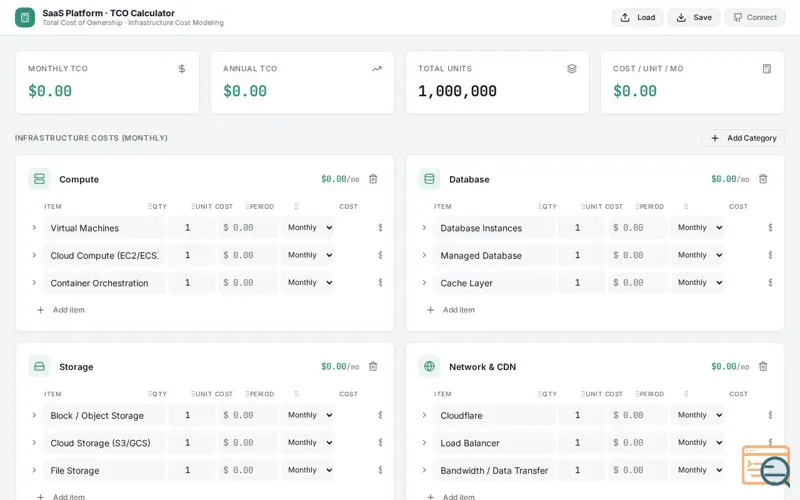Open the Cache Layer period dropdown

[698, 283]
